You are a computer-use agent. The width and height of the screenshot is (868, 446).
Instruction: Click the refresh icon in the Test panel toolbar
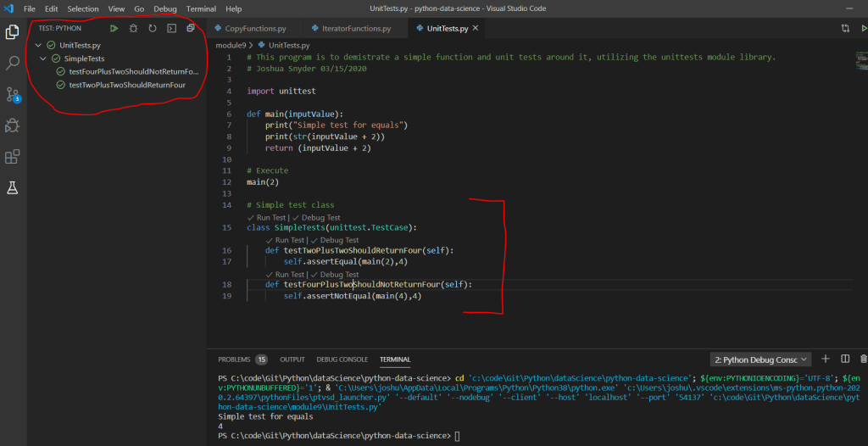pyautogui.click(x=153, y=28)
